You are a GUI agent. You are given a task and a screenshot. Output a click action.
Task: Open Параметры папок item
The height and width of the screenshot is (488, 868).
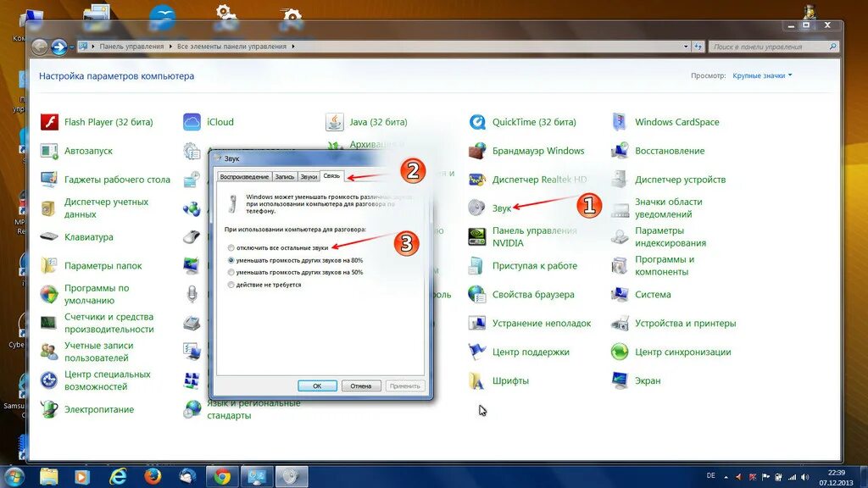point(92,265)
